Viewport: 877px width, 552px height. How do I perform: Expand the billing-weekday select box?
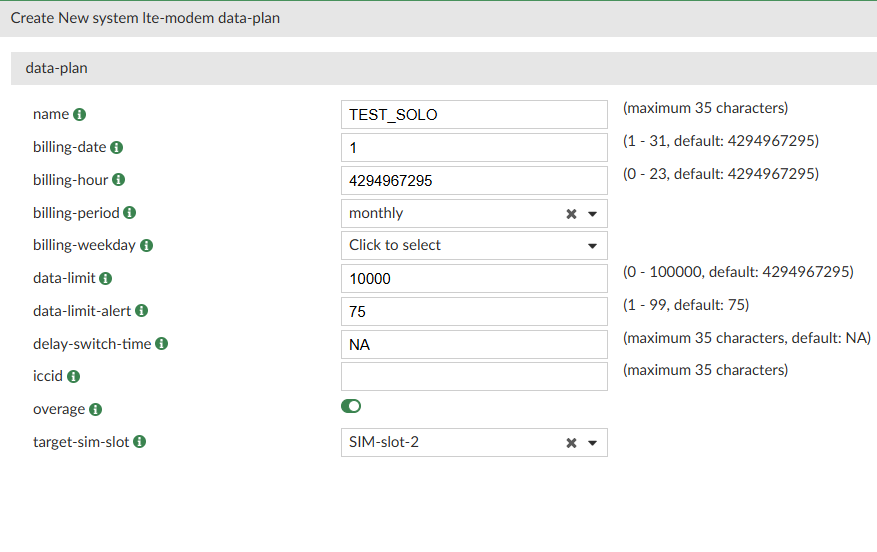pyautogui.click(x=474, y=246)
